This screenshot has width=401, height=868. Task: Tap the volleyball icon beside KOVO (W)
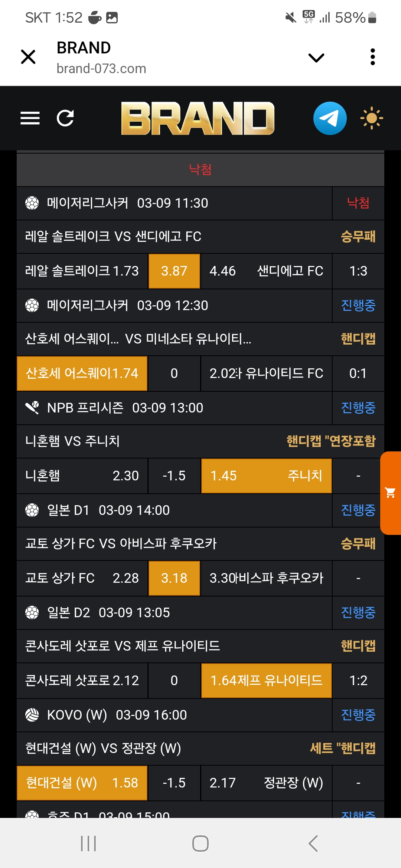[32, 715]
